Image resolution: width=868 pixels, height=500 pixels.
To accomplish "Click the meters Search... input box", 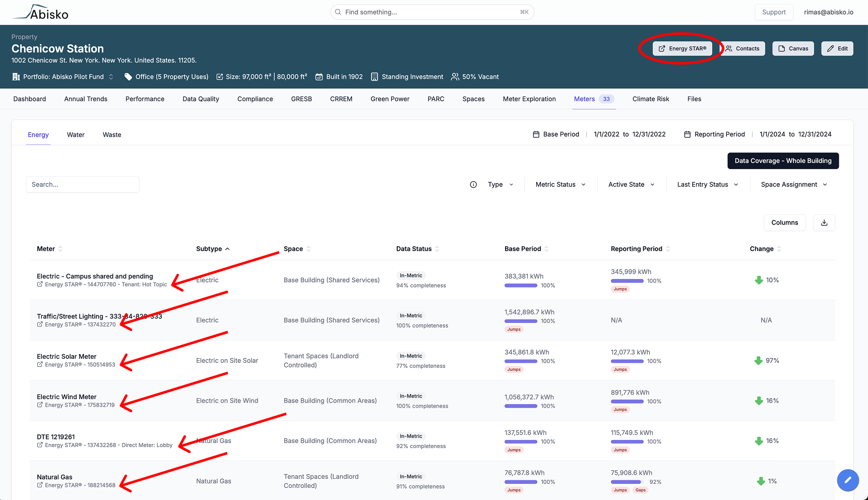I will 83,185.
